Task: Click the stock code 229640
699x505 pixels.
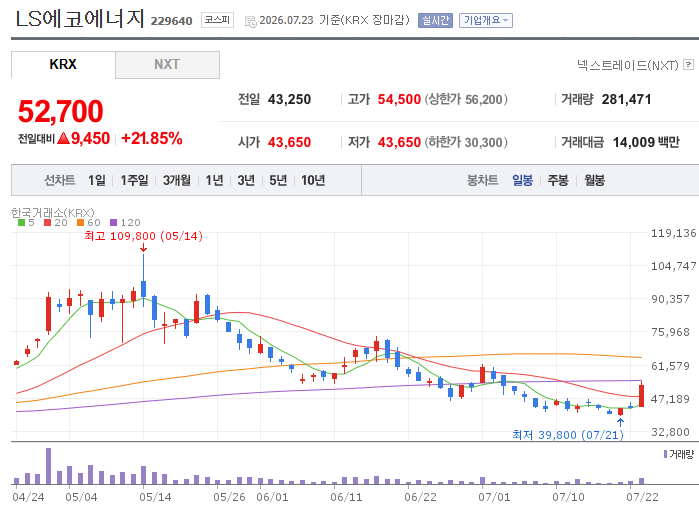Action: tap(172, 21)
